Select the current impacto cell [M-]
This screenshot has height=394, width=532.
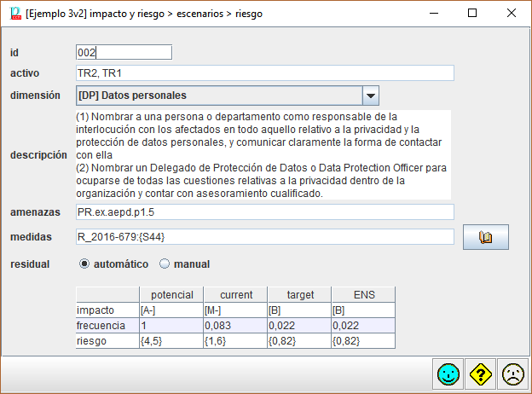[235, 310]
